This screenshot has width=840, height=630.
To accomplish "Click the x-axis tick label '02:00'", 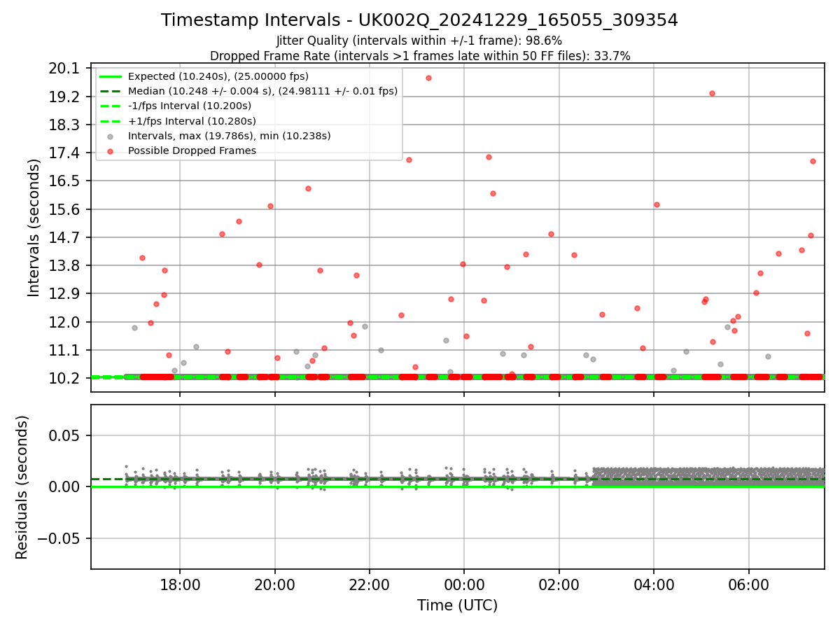I will [x=559, y=584].
